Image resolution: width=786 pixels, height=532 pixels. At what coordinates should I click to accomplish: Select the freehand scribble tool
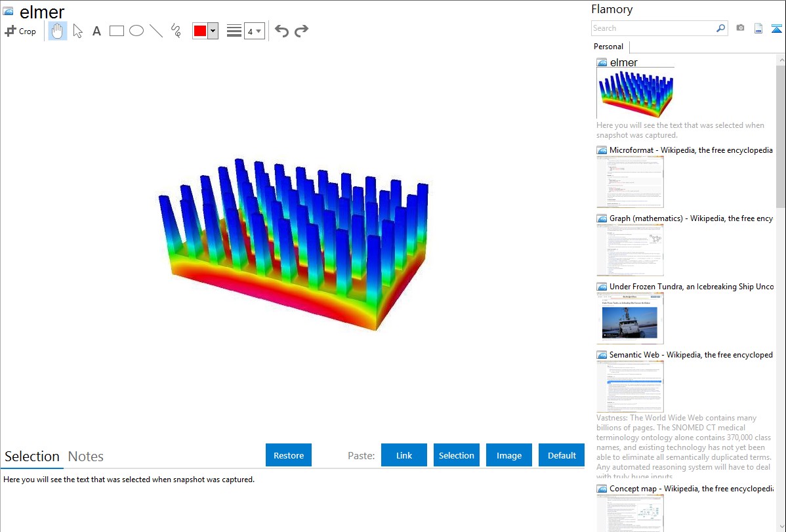click(176, 31)
